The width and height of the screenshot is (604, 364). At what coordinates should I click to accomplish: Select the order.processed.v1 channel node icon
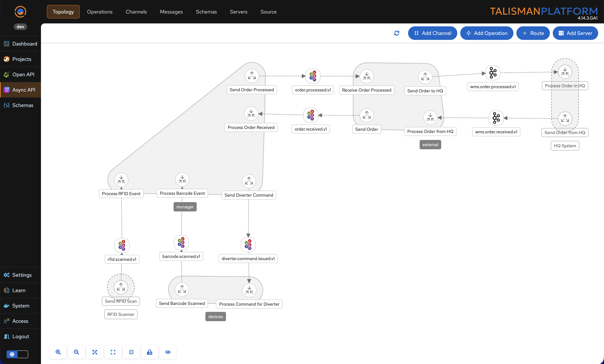click(313, 76)
